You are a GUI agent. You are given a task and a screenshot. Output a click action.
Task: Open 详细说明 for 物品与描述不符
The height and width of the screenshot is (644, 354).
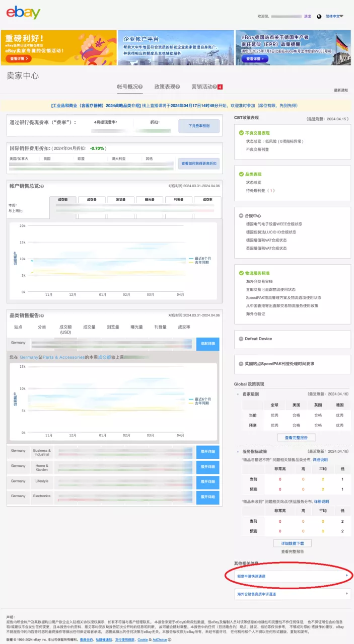click(x=320, y=460)
